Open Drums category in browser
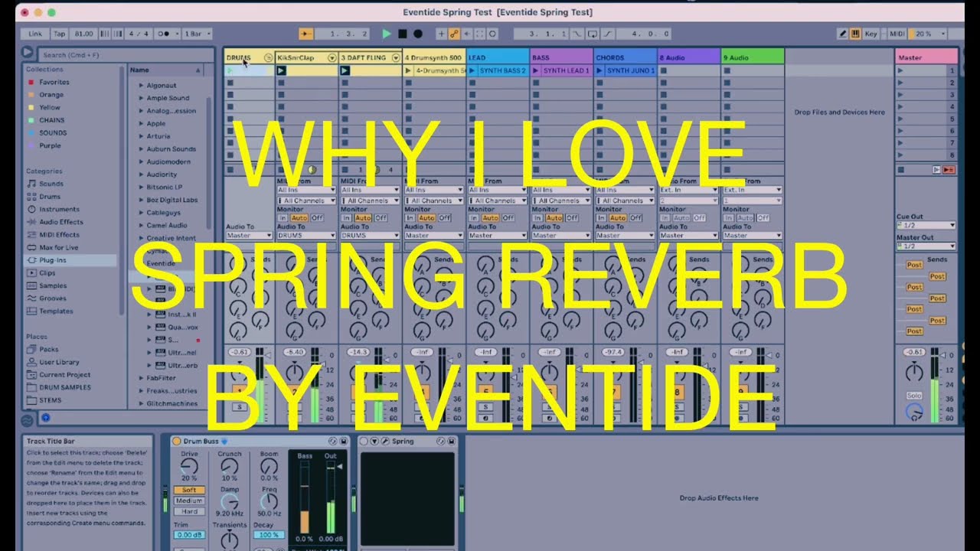The image size is (980, 551). point(50,197)
